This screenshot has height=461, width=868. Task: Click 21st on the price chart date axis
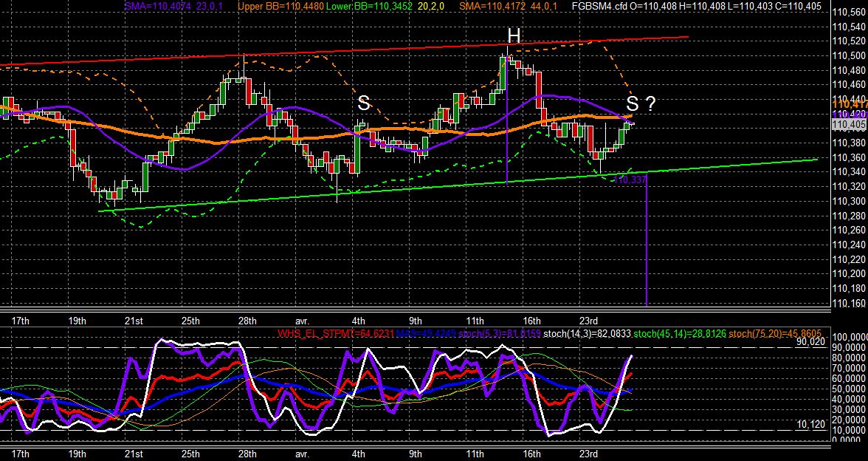pos(134,321)
